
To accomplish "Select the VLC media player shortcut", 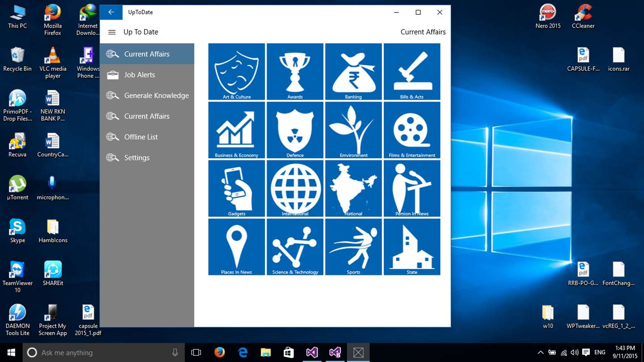I will (53, 63).
